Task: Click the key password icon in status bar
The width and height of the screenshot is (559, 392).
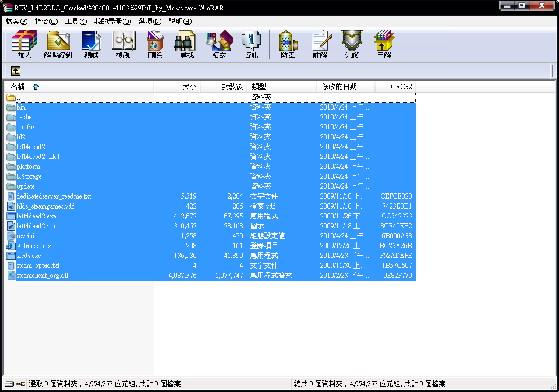Action: click(20, 384)
